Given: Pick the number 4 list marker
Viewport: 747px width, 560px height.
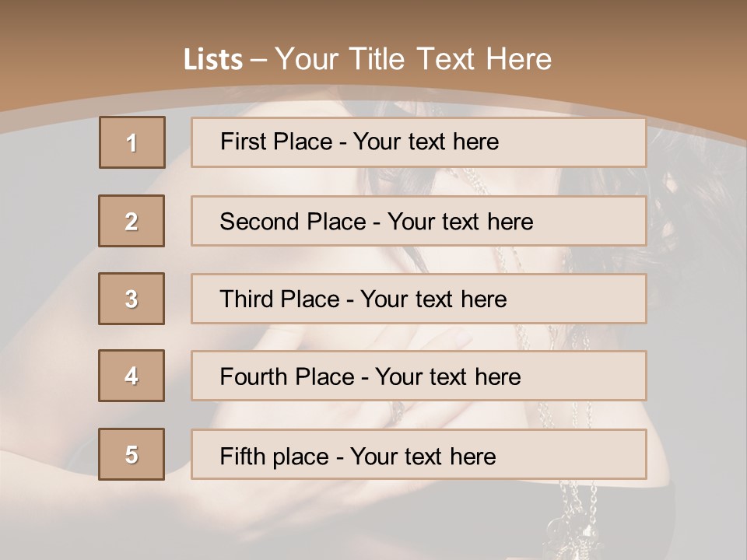Looking at the screenshot, I should [x=132, y=376].
